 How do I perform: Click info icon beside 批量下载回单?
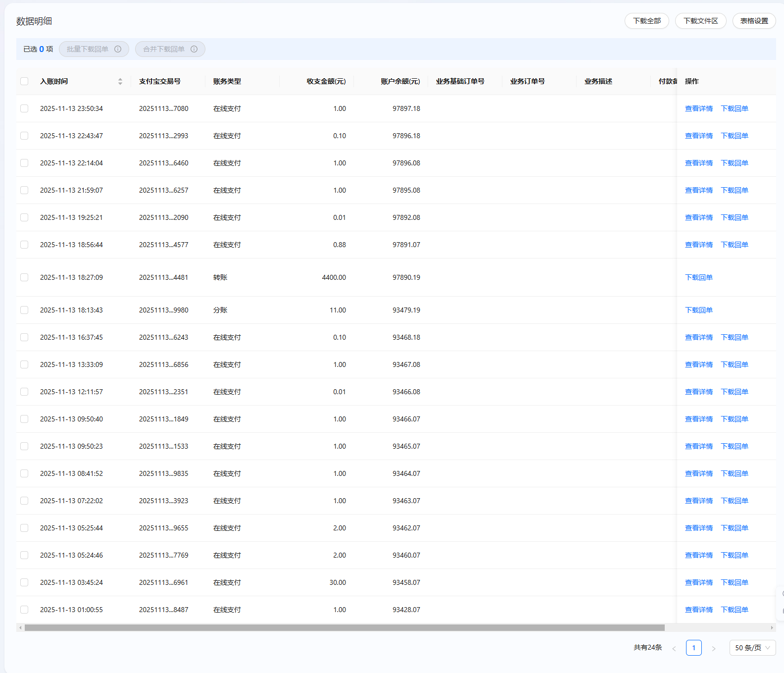click(118, 49)
